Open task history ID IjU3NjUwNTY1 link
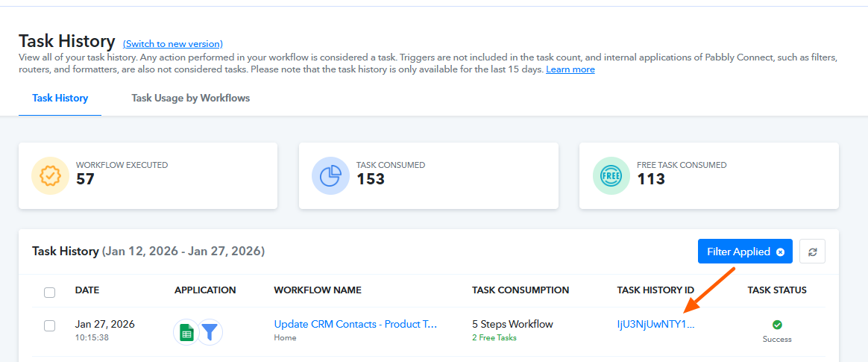868x362 pixels. click(x=655, y=325)
